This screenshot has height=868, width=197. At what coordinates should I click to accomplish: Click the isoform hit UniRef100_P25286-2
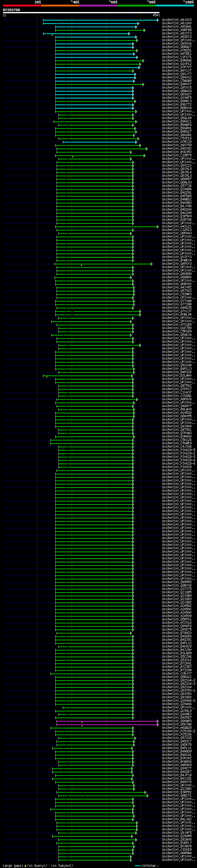click(179, 731)
